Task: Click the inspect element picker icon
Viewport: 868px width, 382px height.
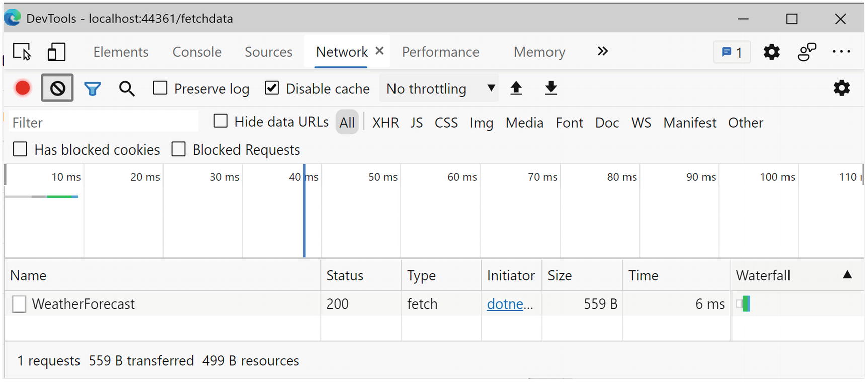Action: [x=22, y=52]
